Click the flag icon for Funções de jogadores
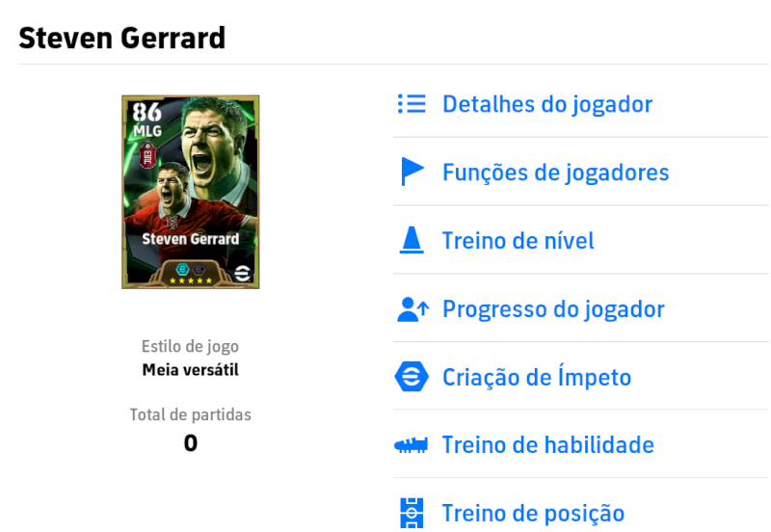Image resolution: width=771 pixels, height=532 pixels. pyautogui.click(x=412, y=172)
